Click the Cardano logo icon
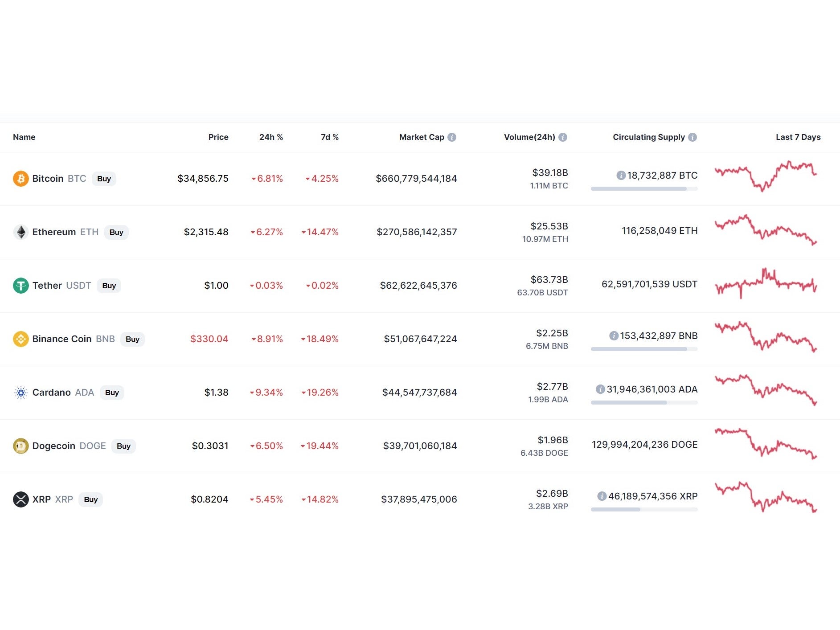The height and width of the screenshot is (630, 840). [x=20, y=393]
